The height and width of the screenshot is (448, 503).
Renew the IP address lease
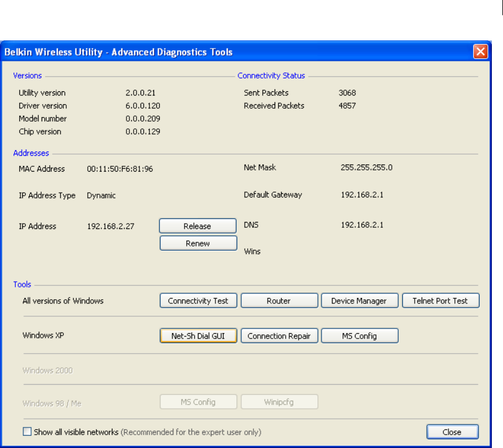(199, 243)
